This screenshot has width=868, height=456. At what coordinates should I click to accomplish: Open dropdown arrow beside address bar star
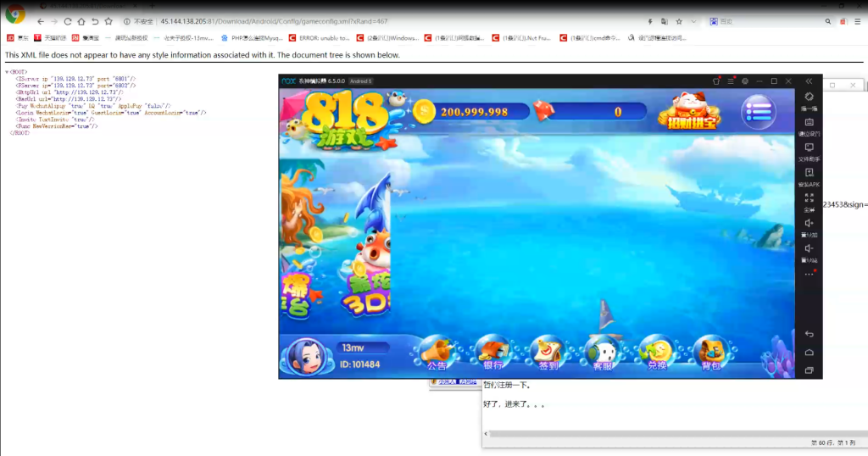pos(693,21)
